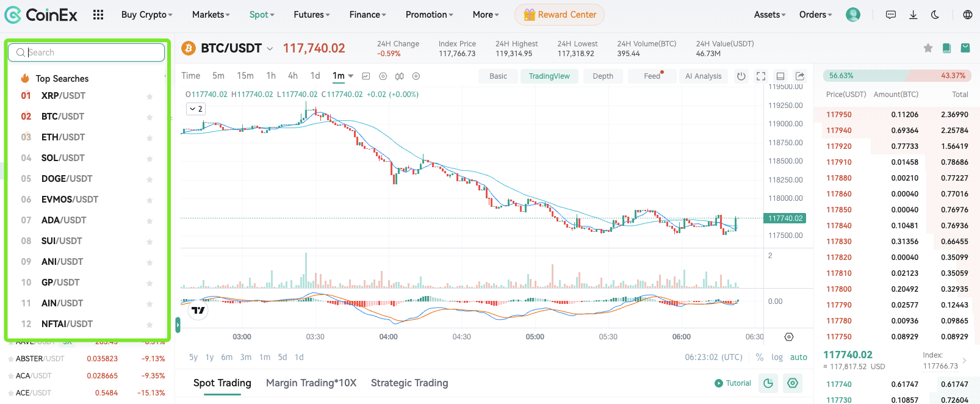Image resolution: width=980 pixels, height=404 pixels.
Task: Click the market search input field
Action: pos(87,52)
